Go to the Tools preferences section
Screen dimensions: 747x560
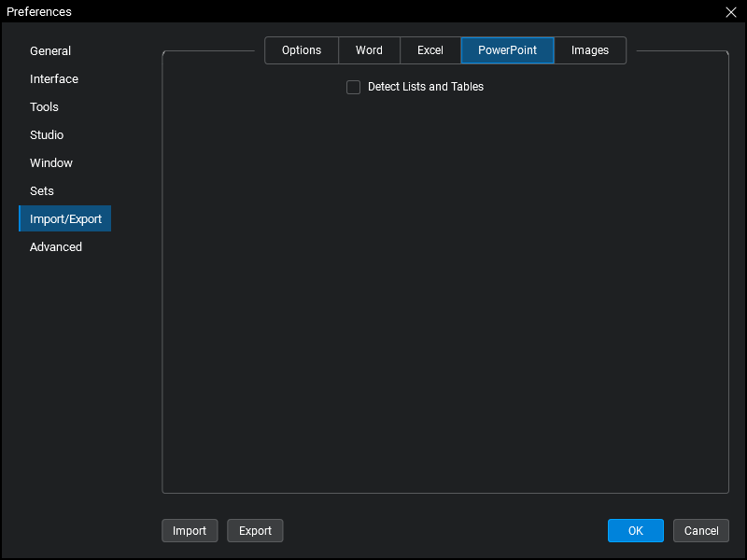(44, 107)
